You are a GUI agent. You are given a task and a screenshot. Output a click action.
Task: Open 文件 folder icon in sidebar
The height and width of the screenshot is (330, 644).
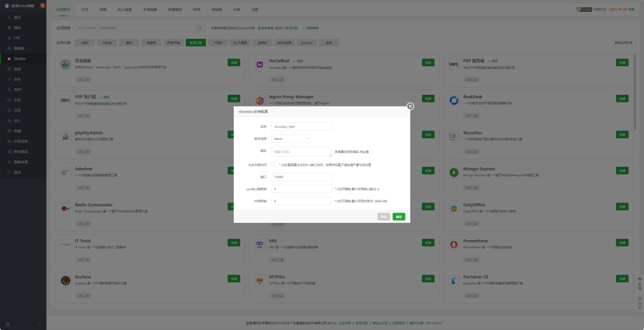10,99
